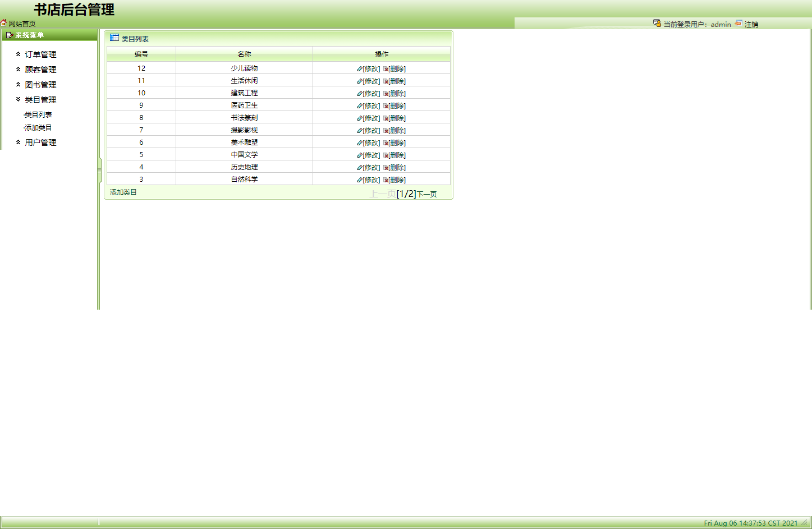812x529 pixels.
Task: Open the 订单管理 menu section
Action: (40, 54)
